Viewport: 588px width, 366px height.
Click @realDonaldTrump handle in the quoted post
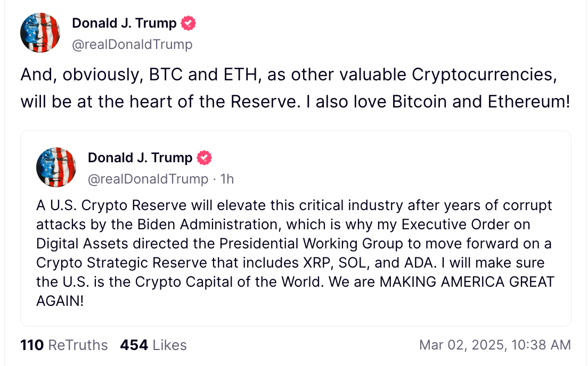(148, 179)
